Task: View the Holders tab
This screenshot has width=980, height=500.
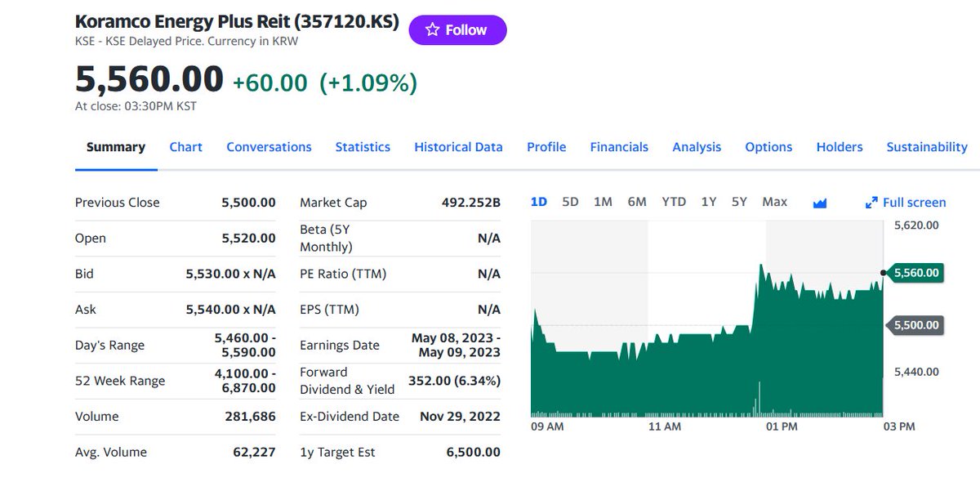Action: [x=840, y=147]
